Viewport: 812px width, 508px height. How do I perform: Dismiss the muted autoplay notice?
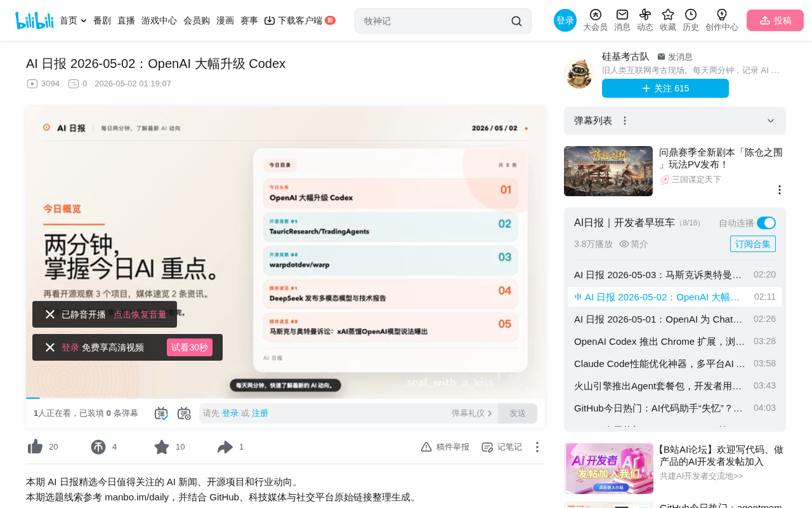[50, 314]
